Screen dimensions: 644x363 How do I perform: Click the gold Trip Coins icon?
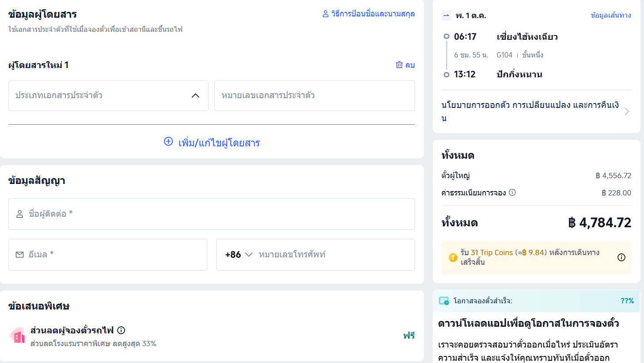coord(453,257)
